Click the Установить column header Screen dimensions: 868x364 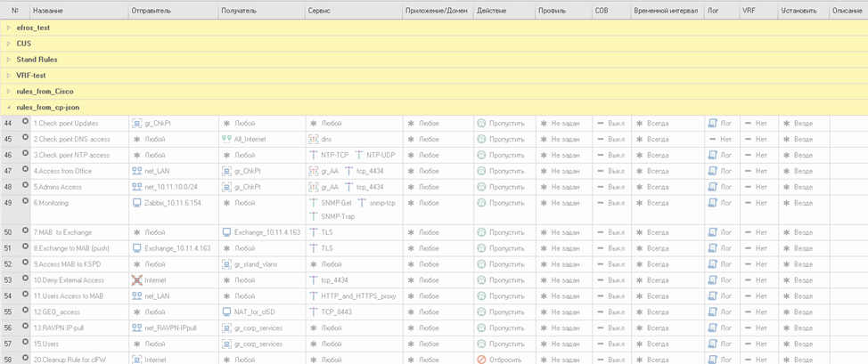click(x=803, y=11)
